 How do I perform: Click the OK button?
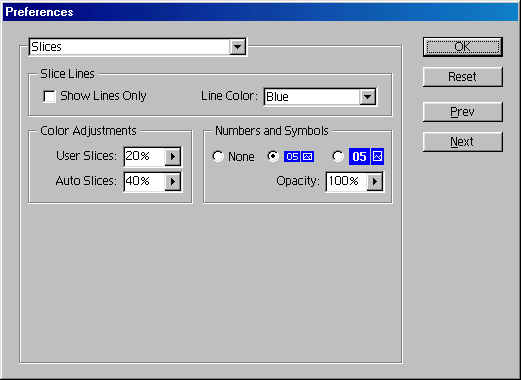pos(463,47)
